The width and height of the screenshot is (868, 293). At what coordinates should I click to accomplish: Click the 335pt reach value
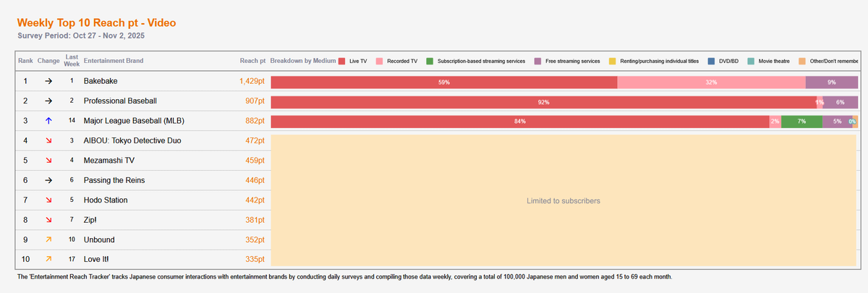(x=255, y=258)
